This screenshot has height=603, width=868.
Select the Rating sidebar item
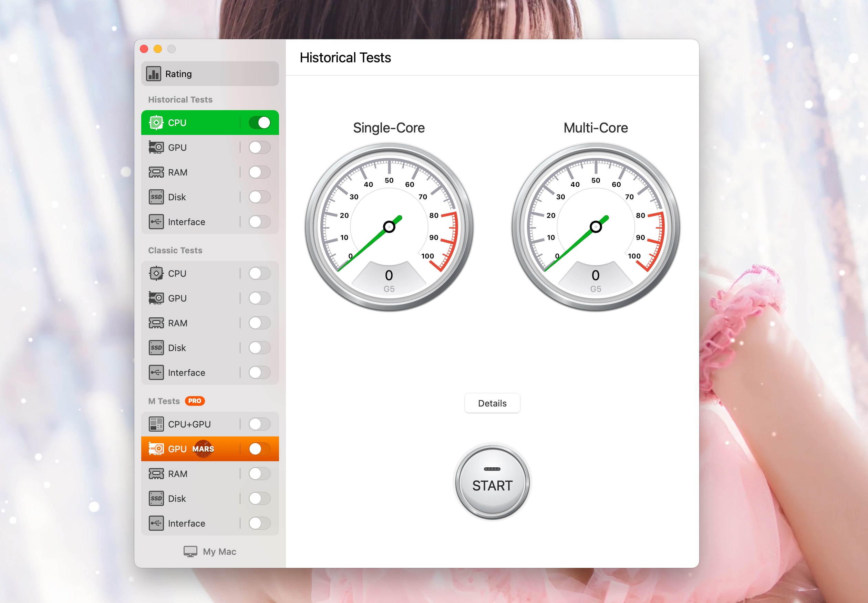[210, 74]
